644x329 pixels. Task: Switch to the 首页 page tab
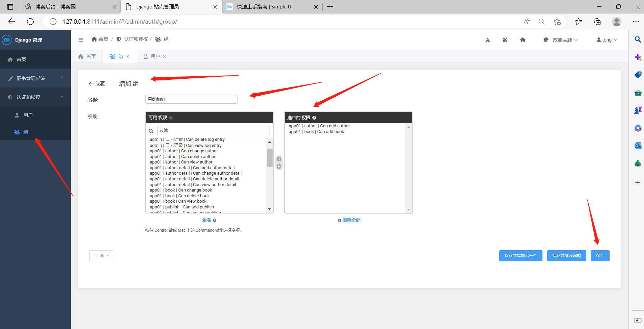click(x=87, y=56)
